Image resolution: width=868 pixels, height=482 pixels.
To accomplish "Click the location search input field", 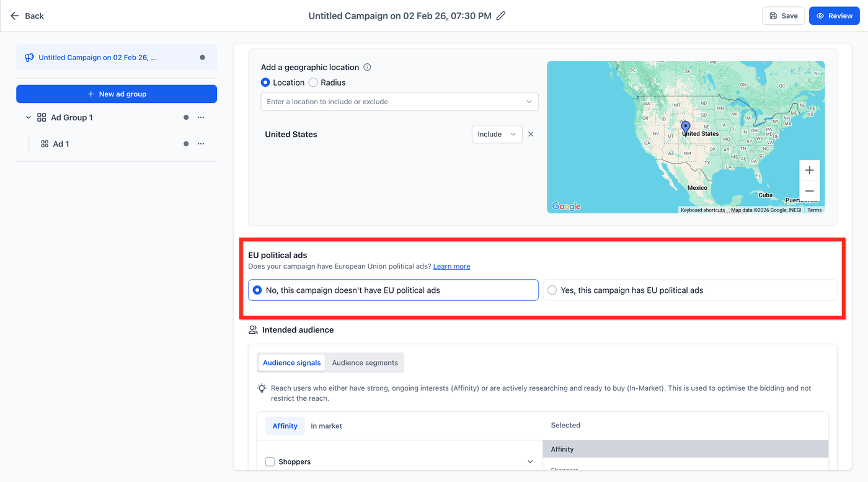I will [x=394, y=102].
